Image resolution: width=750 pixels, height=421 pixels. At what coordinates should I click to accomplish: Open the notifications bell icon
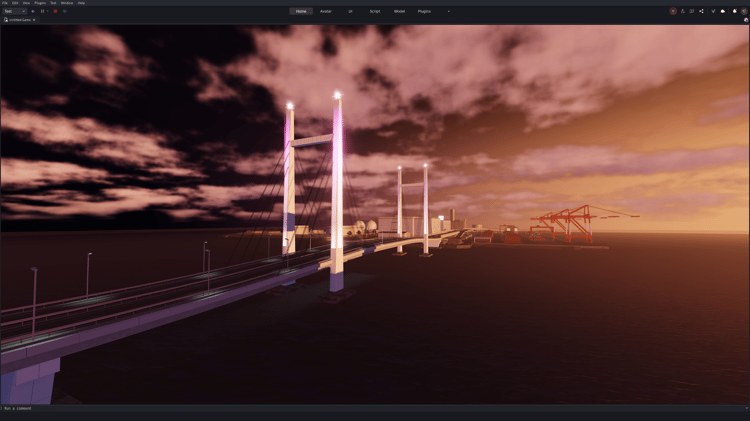[735, 11]
